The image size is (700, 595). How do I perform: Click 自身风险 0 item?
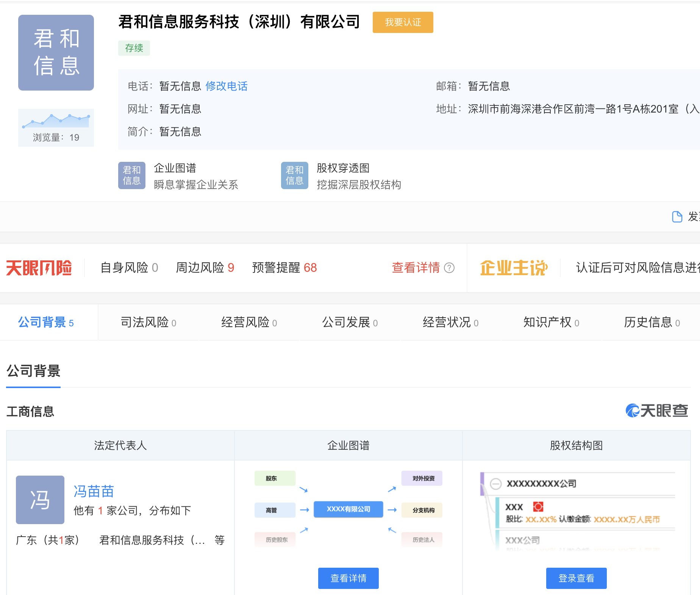click(129, 268)
